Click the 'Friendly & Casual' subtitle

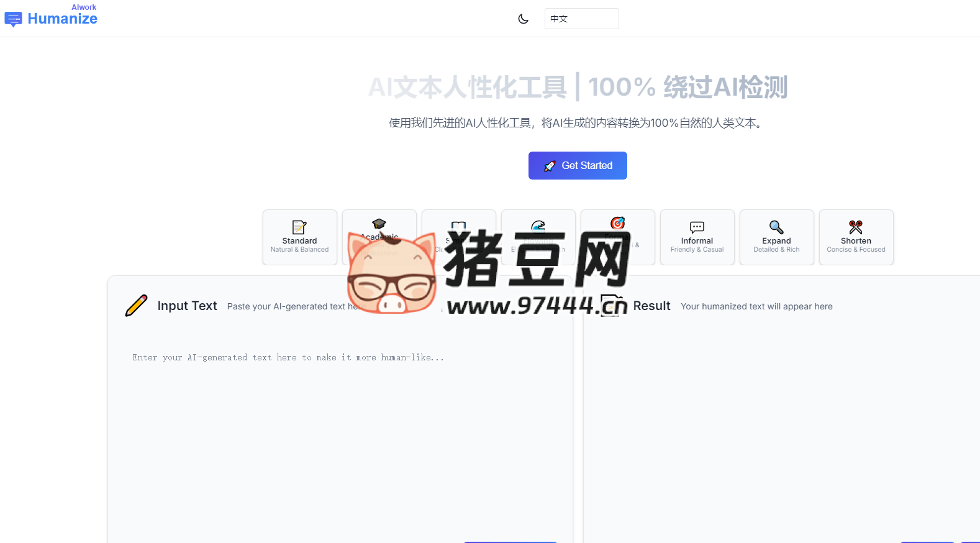[x=697, y=250]
